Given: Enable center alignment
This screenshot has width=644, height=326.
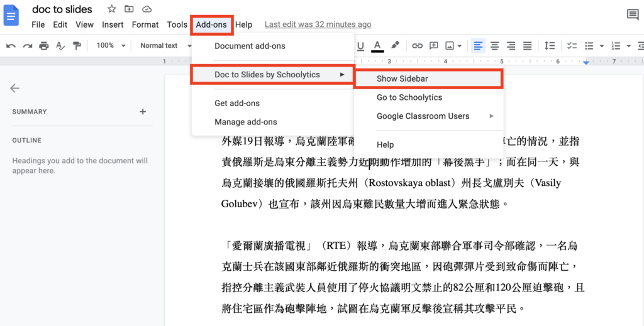Looking at the screenshot, I should [x=495, y=45].
